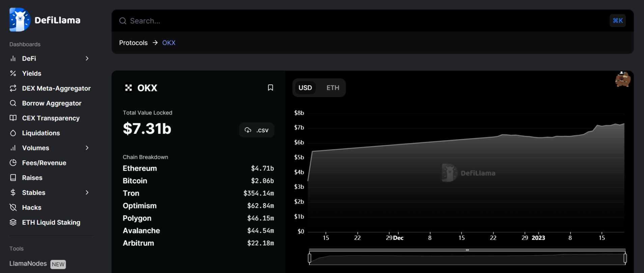Click the CEX Transparency book icon

tap(13, 118)
